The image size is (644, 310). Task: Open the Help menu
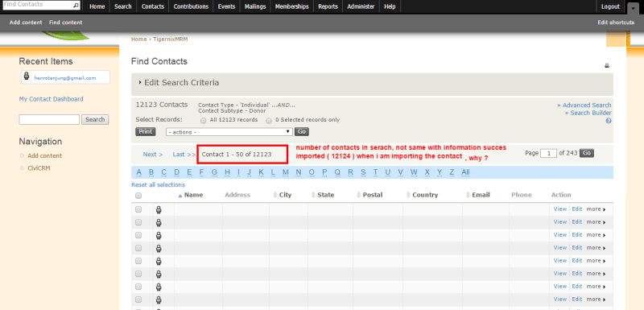(x=390, y=6)
